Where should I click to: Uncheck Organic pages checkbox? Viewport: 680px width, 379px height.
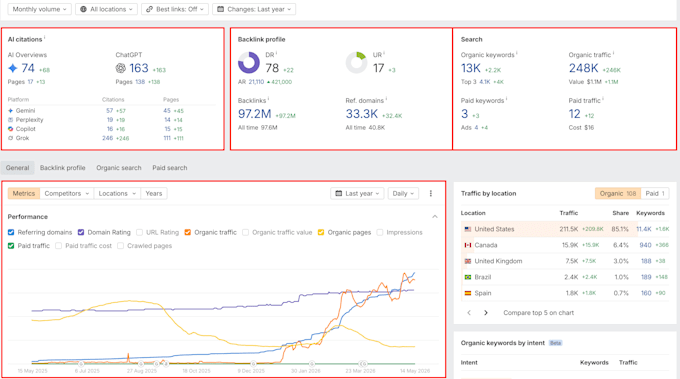coord(321,232)
